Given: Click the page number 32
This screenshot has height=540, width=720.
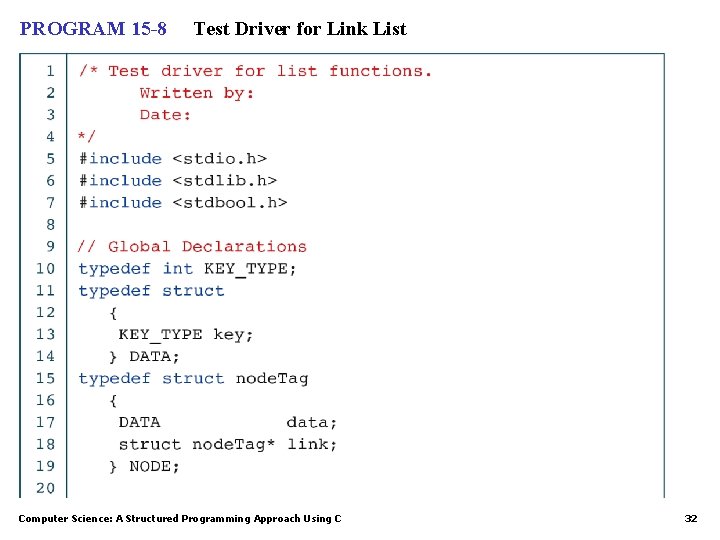Looking at the screenshot, I should point(691,519).
